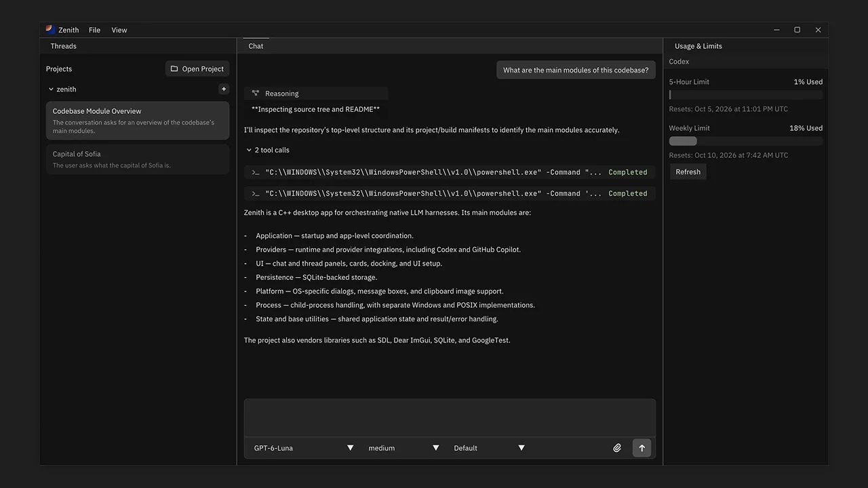Image resolution: width=868 pixels, height=488 pixels.
Task: Open the View menu
Action: pyautogui.click(x=119, y=30)
